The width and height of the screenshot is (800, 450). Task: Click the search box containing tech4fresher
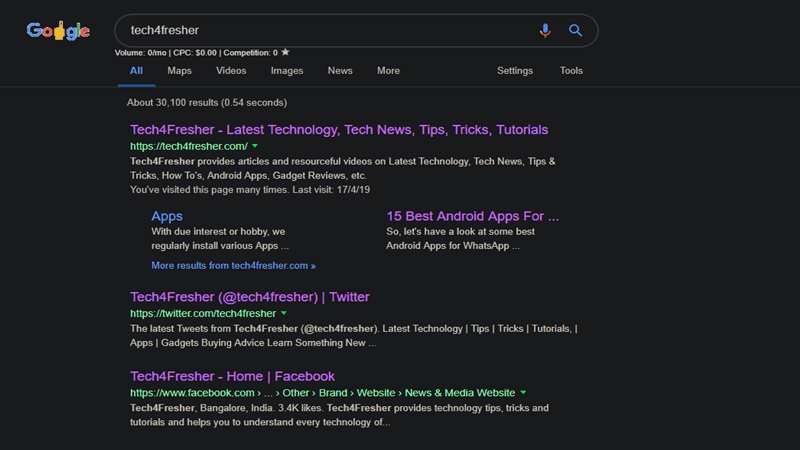point(356,31)
